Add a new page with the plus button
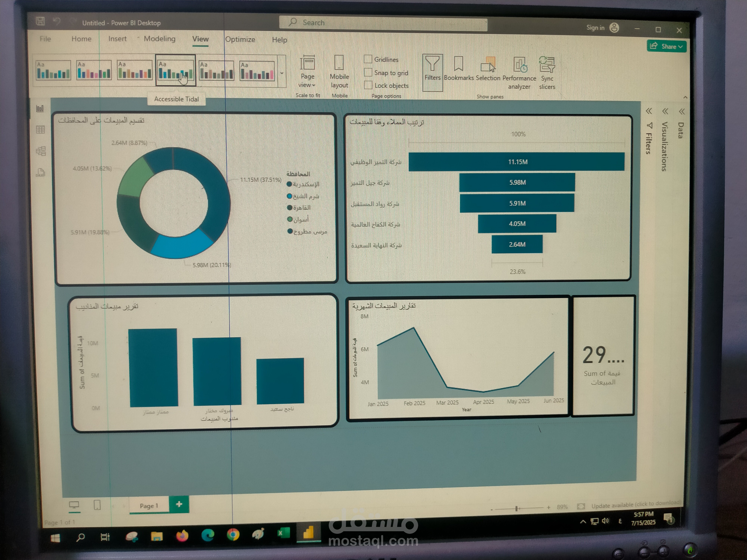Viewport: 747px width, 560px height. pos(179,504)
